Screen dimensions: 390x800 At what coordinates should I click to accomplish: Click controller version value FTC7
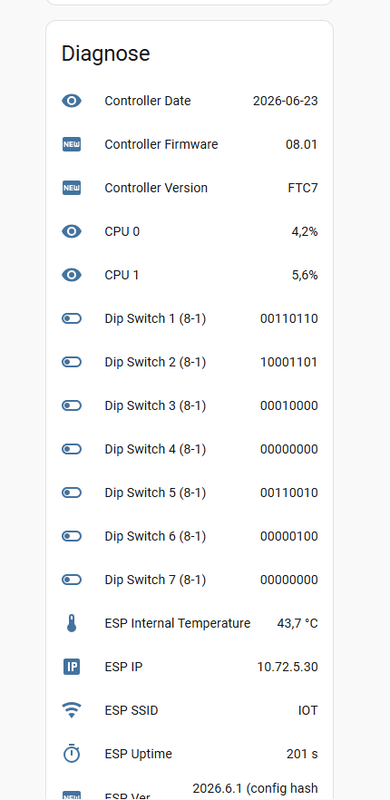[x=303, y=188]
